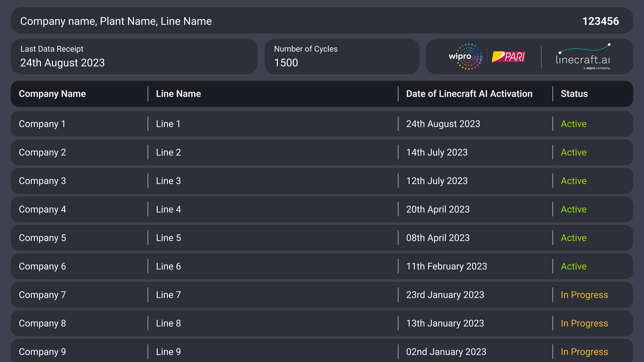
Task: Click the Last Data Receipt card
Action: (134, 56)
